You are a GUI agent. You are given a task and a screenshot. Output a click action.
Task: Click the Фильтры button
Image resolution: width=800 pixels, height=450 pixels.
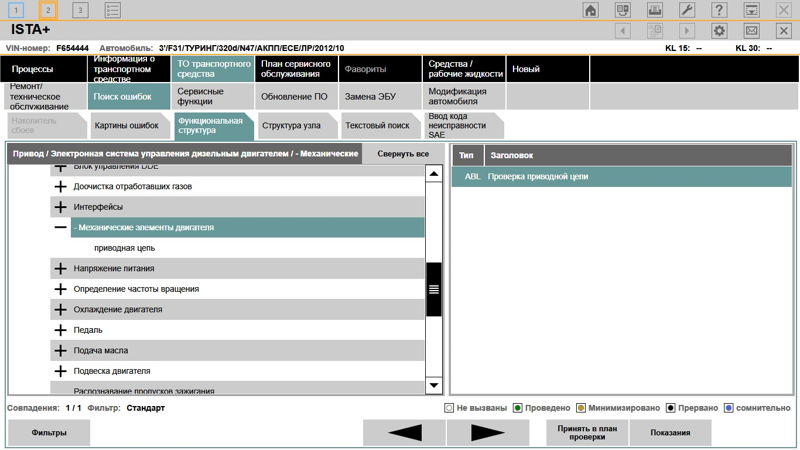[48, 432]
